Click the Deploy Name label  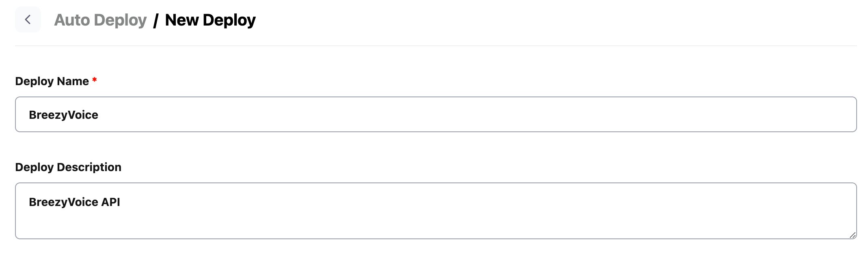[52, 81]
